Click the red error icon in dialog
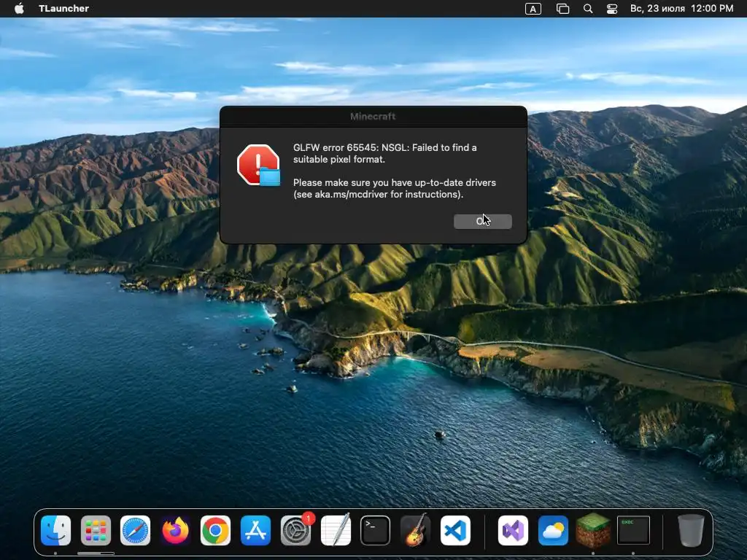The width and height of the screenshot is (747, 560). 259,166
